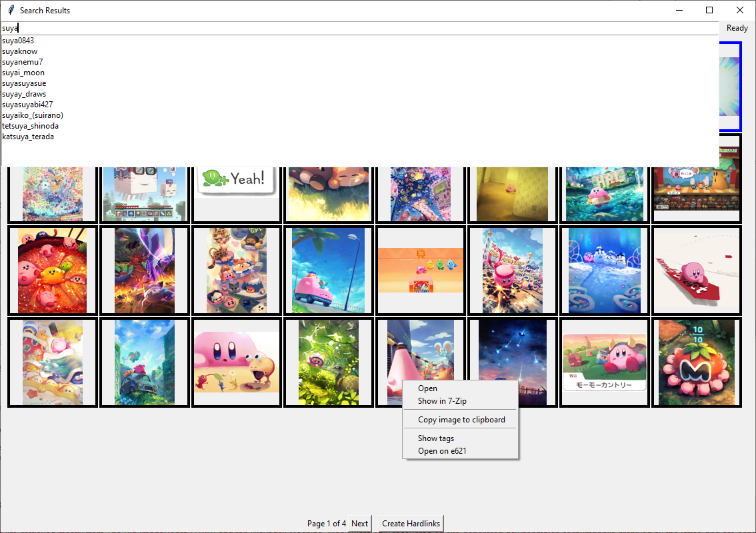Open the blue-highlighted thumbnail at top right
The width and height of the screenshot is (756, 533).
[x=730, y=86]
